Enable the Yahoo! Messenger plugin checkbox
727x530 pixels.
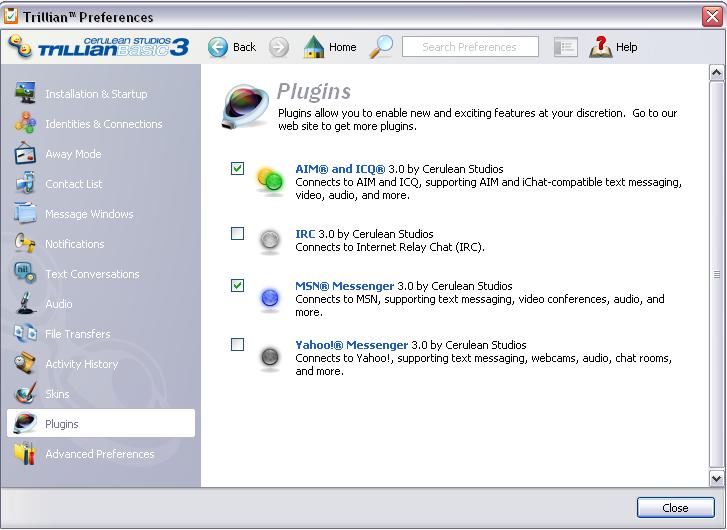pyautogui.click(x=237, y=345)
